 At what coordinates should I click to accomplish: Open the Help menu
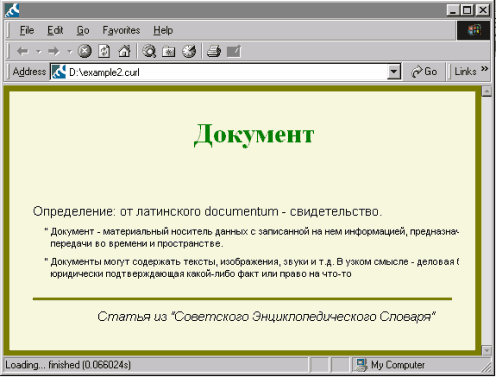tap(163, 30)
